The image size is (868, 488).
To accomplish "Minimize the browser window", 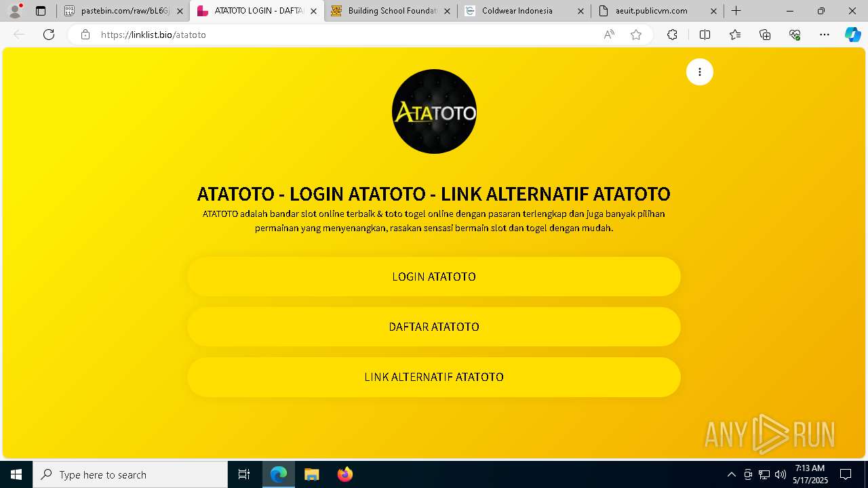I will (790, 11).
